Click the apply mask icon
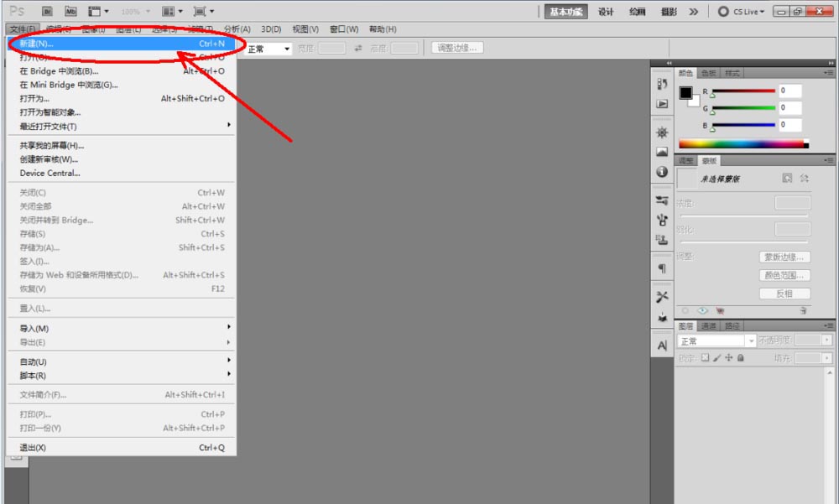 720,311
